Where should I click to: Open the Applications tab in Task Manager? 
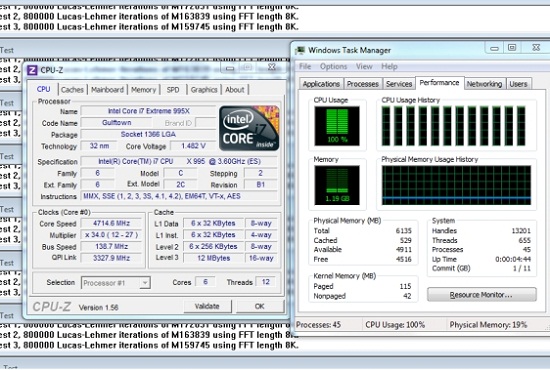(321, 84)
